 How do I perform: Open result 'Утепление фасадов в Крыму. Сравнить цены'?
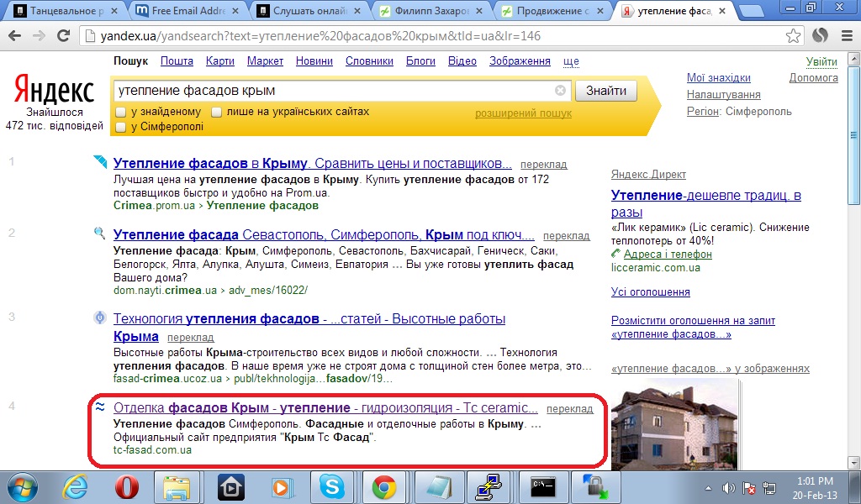tap(313, 164)
